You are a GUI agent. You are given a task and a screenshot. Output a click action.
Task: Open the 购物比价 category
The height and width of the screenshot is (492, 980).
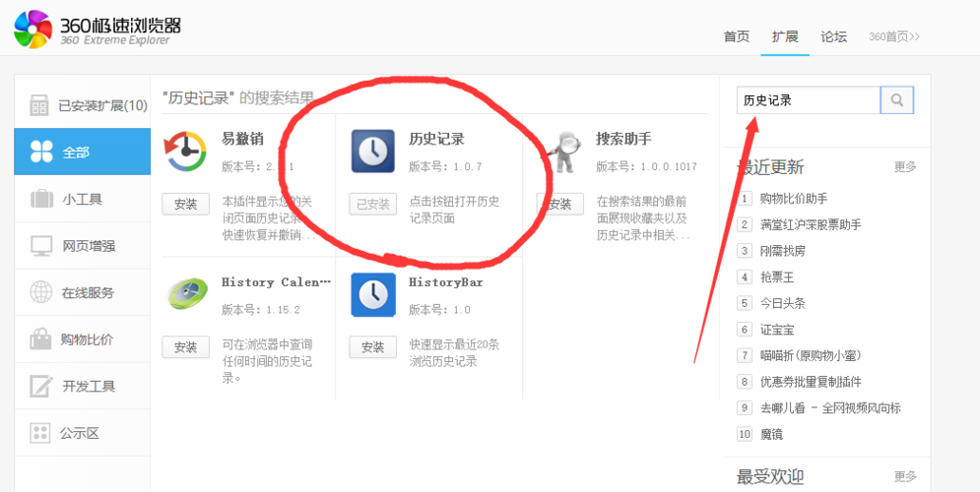click(83, 339)
